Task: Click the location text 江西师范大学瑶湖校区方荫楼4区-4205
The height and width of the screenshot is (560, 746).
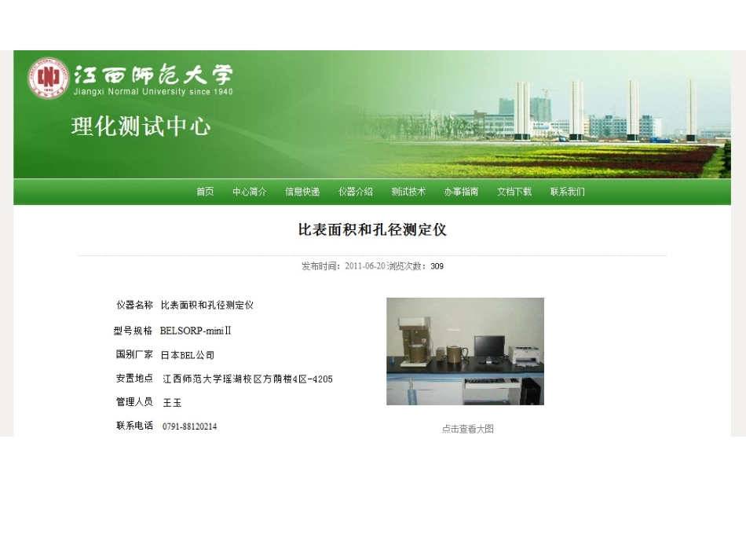Action: click(x=247, y=379)
